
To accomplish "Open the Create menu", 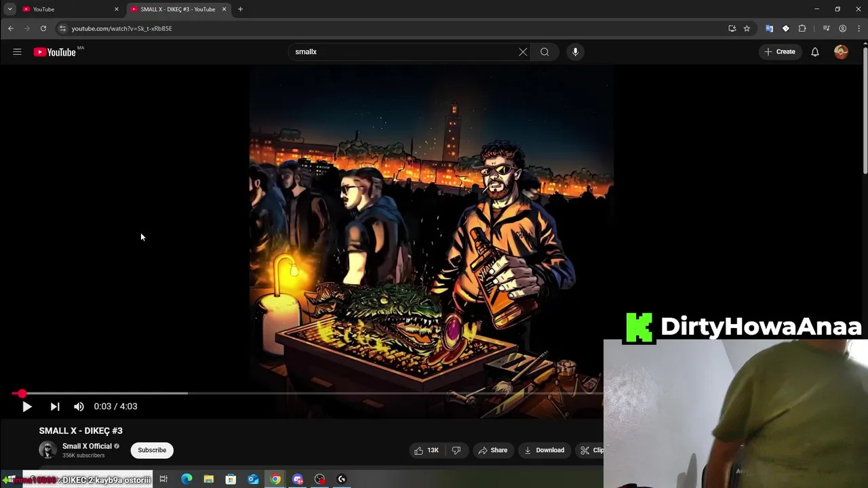I will (x=780, y=52).
